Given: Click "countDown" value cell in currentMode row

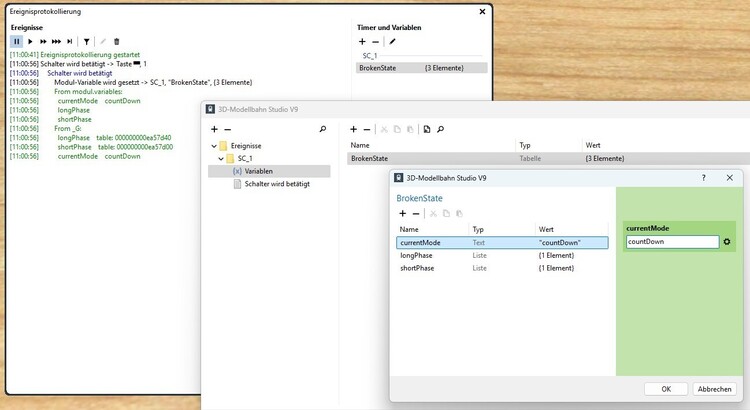Looking at the screenshot, I should point(560,243).
